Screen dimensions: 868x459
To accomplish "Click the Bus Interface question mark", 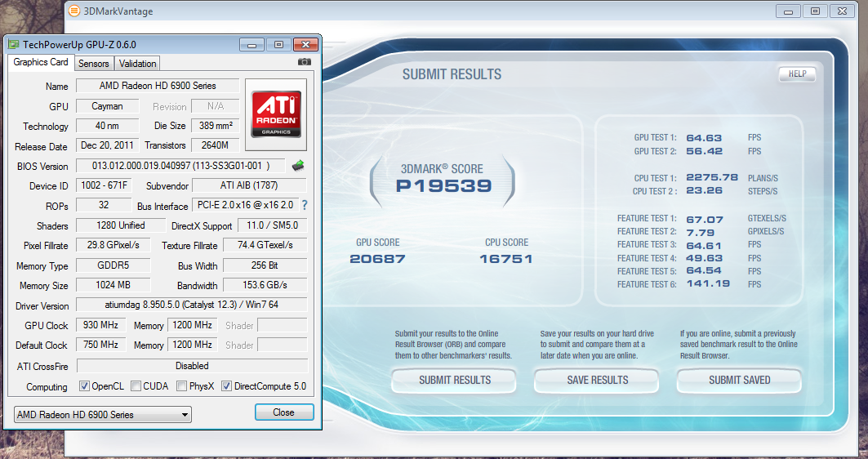I will [x=305, y=206].
